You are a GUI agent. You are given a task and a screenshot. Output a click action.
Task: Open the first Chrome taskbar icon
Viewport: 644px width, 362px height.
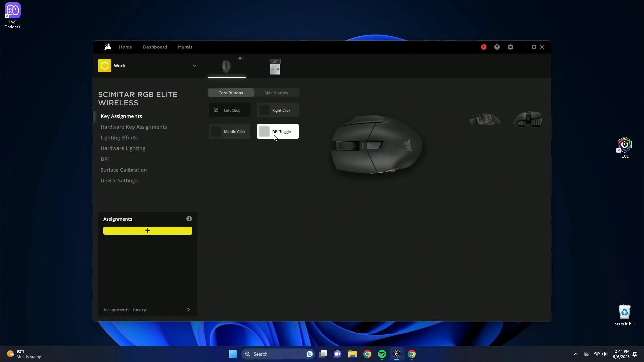point(367,354)
